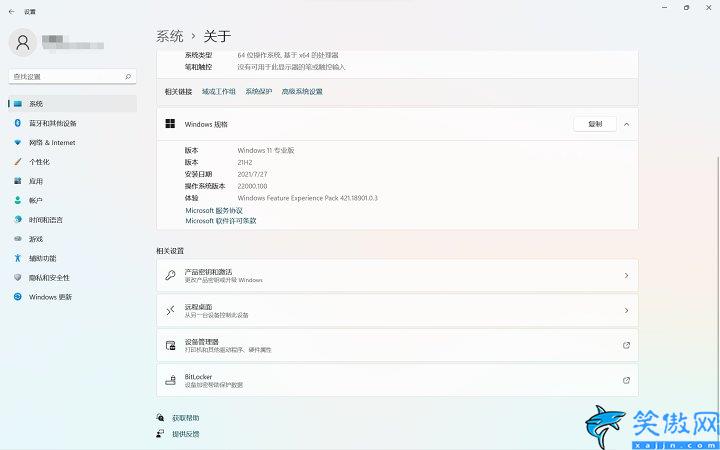Image resolution: width=720 pixels, height=450 pixels.
Task: Expand 远程桌面 chevron arrow
Action: (x=626, y=310)
